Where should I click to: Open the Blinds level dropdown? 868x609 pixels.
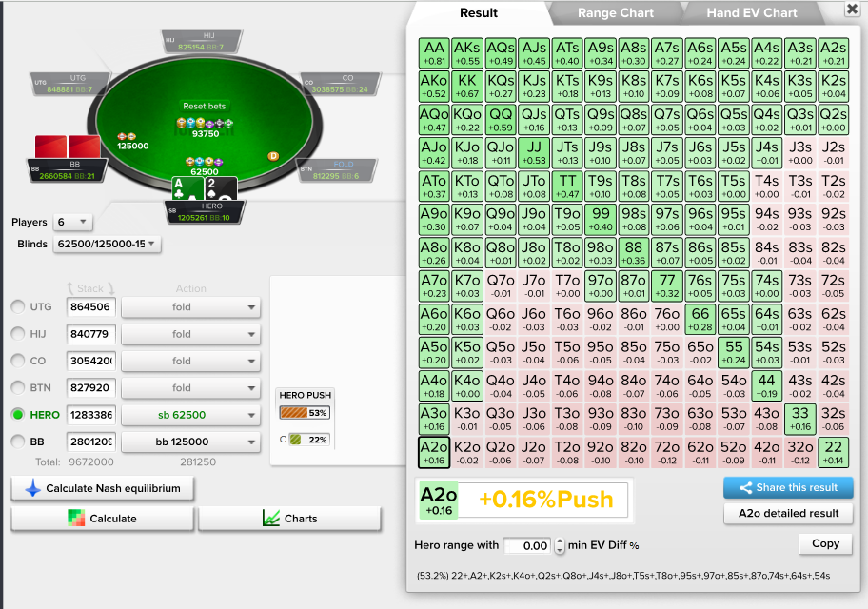[107, 244]
